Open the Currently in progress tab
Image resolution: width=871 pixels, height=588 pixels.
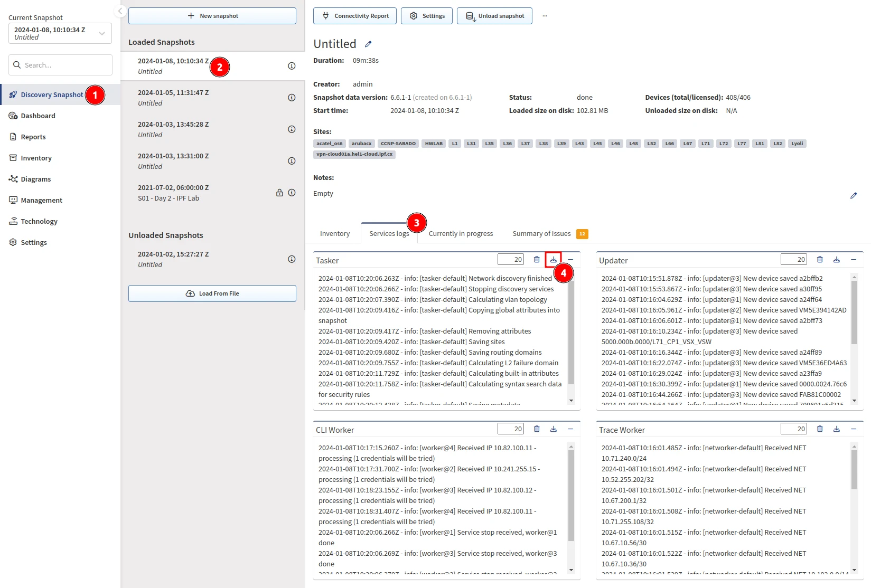click(461, 234)
